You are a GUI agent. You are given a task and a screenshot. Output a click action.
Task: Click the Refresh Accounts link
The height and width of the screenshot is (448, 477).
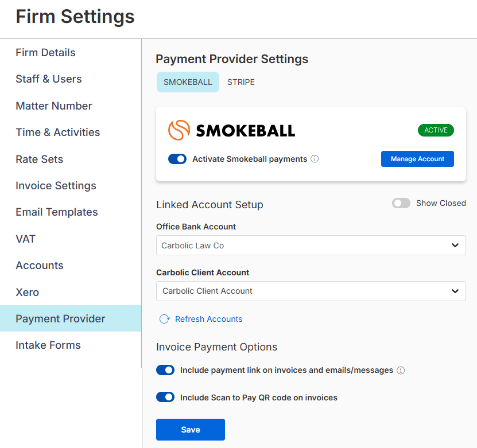pos(209,319)
